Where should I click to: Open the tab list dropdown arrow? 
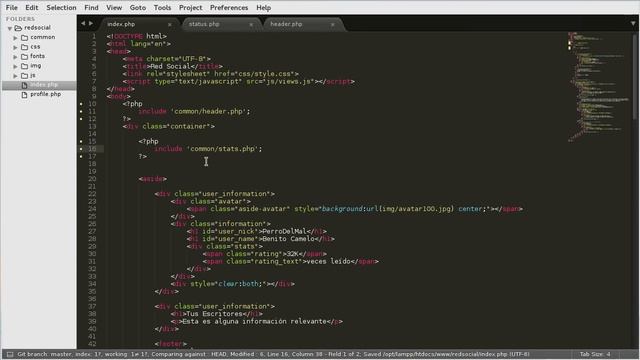coord(633,24)
